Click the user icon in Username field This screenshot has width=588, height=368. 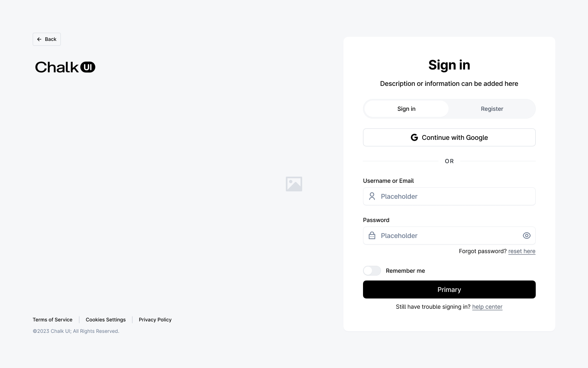(x=372, y=196)
